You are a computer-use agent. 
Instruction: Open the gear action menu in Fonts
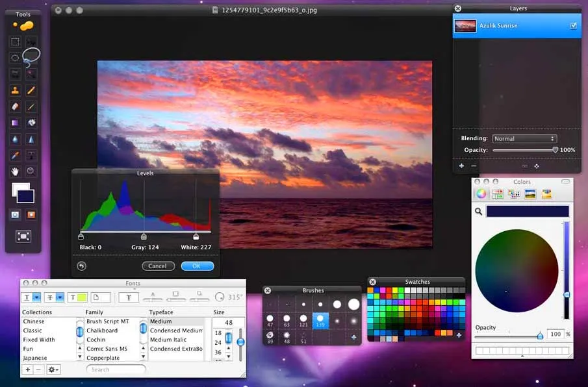tap(53, 369)
